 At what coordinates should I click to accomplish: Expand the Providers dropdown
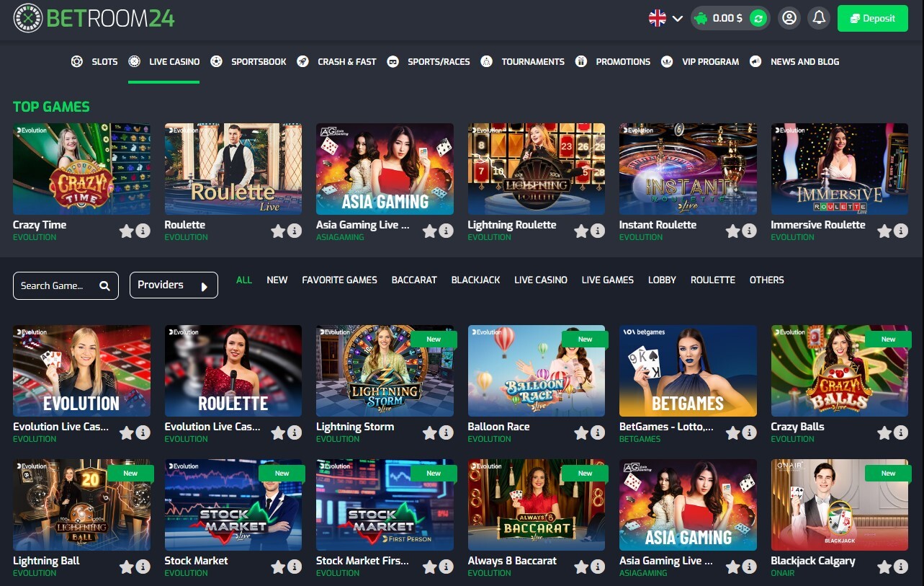(174, 285)
